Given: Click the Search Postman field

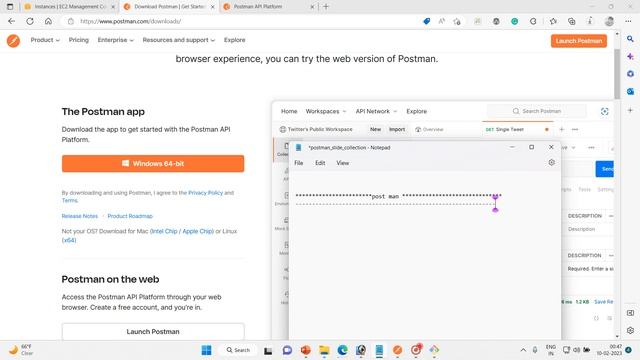Looking at the screenshot, I should (x=537, y=111).
